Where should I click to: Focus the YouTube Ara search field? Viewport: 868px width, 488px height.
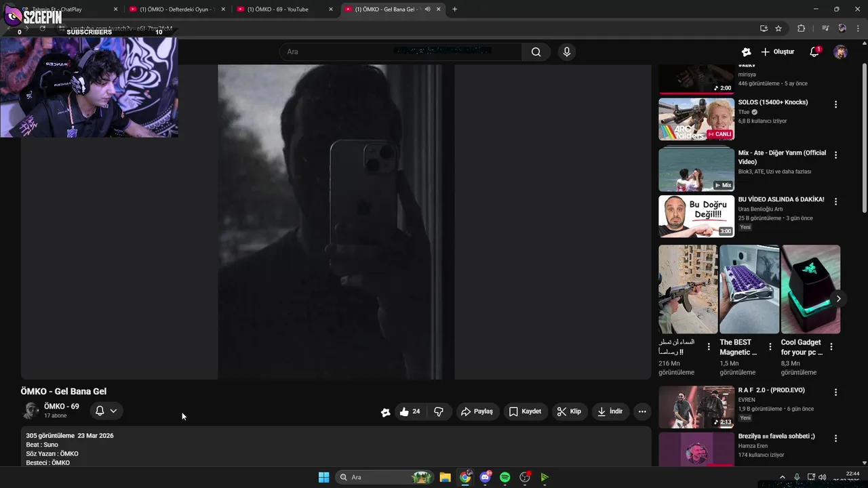tap(400, 52)
